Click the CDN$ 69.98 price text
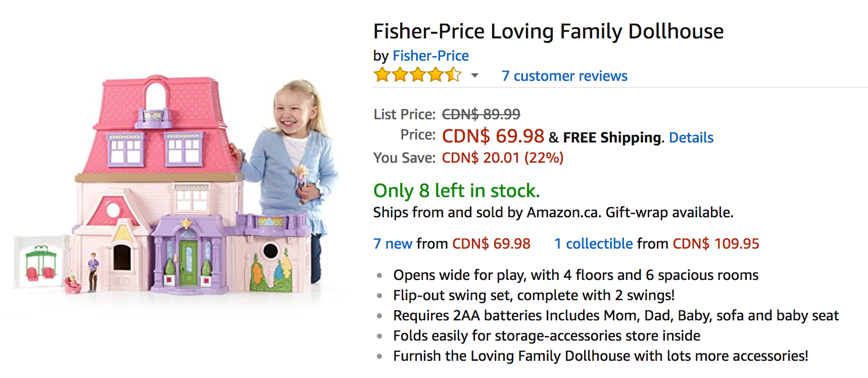Viewport: 868px width, 378px height. click(493, 136)
